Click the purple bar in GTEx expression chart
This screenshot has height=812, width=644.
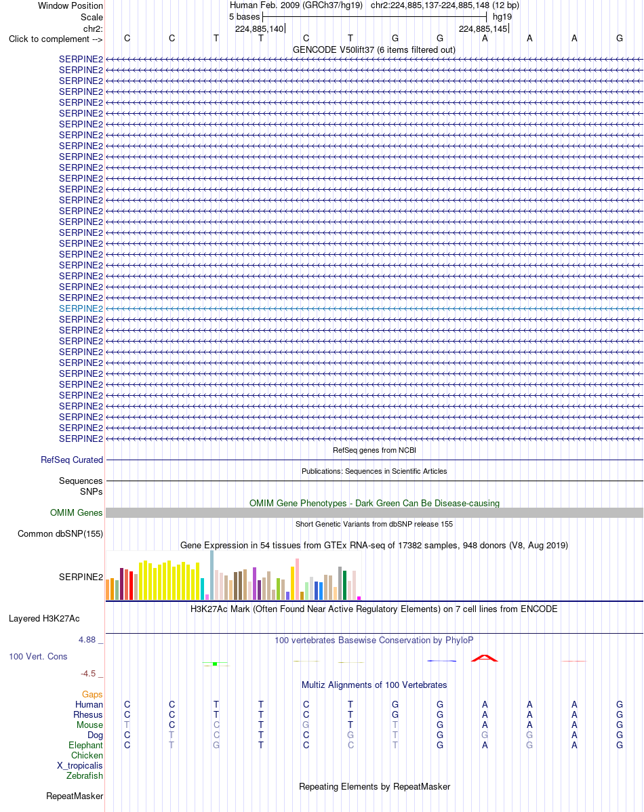pyautogui.click(x=254, y=584)
